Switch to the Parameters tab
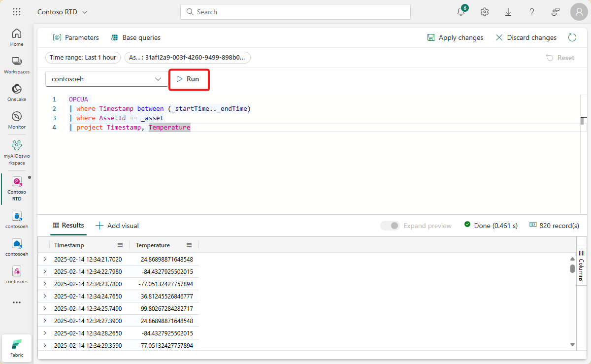The image size is (591, 364). click(x=76, y=37)
